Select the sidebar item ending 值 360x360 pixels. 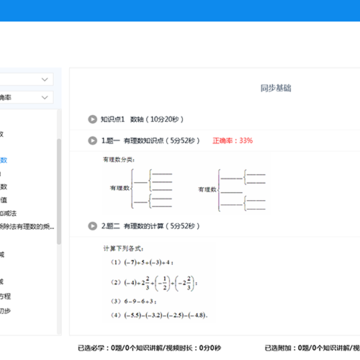pos(4,200)
